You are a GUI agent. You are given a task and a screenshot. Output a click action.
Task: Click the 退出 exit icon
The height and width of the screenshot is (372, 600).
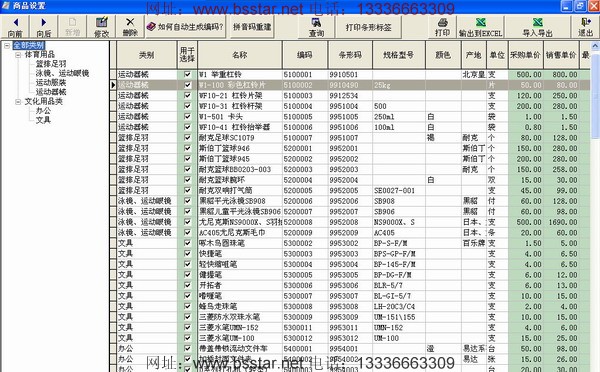[585, 22]
